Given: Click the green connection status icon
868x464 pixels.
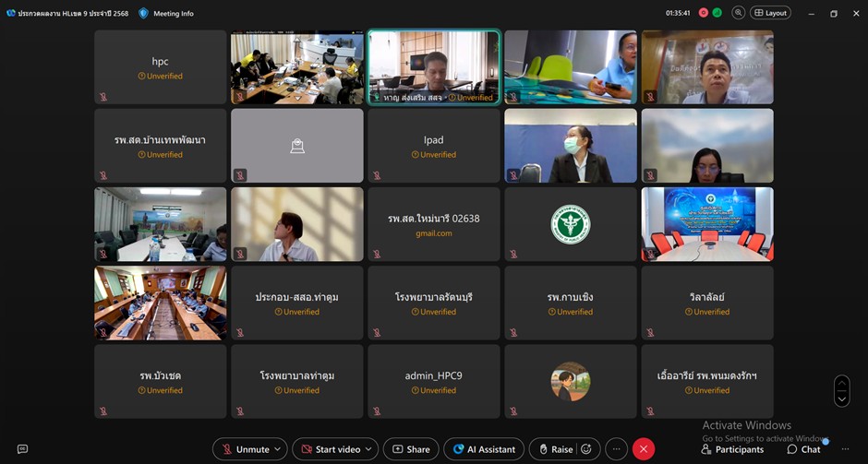Looking at the screenshot, I should coord(717,13).
